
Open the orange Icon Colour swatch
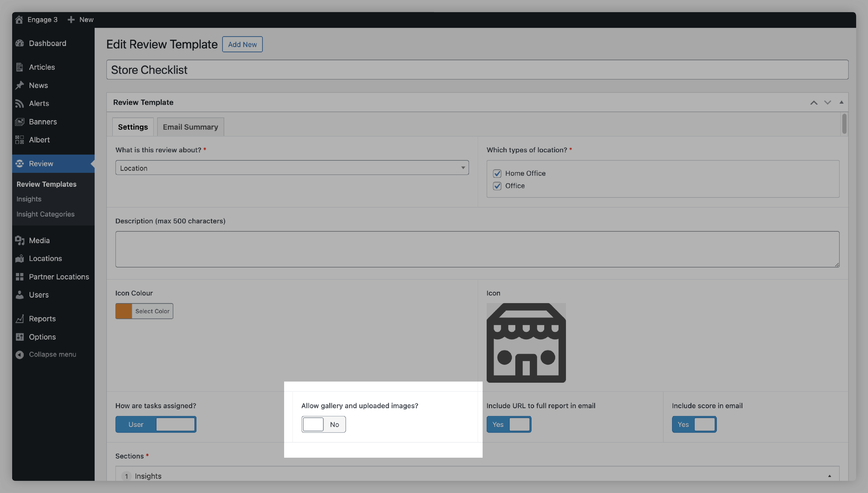124,311
